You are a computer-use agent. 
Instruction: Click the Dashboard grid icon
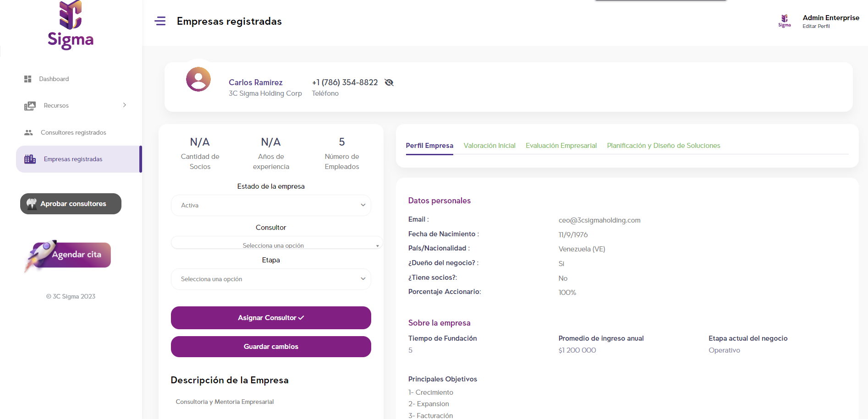(x=28, y=79)
